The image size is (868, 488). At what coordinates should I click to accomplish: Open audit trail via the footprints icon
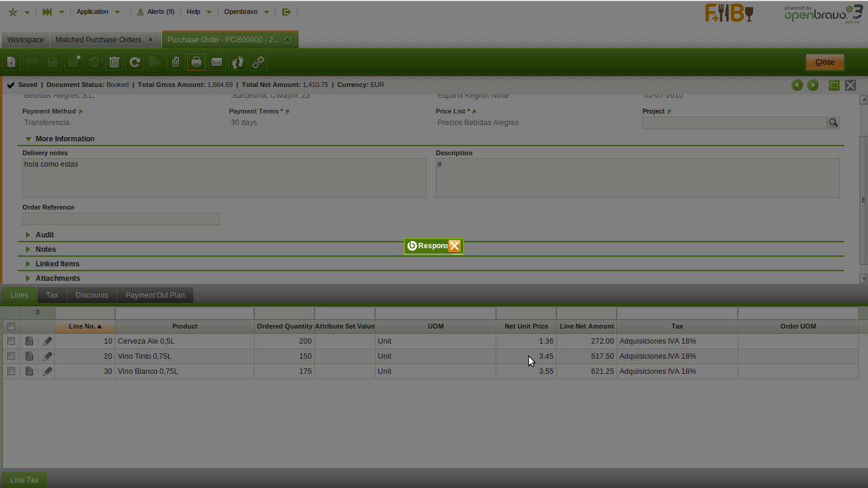point(238,62)
